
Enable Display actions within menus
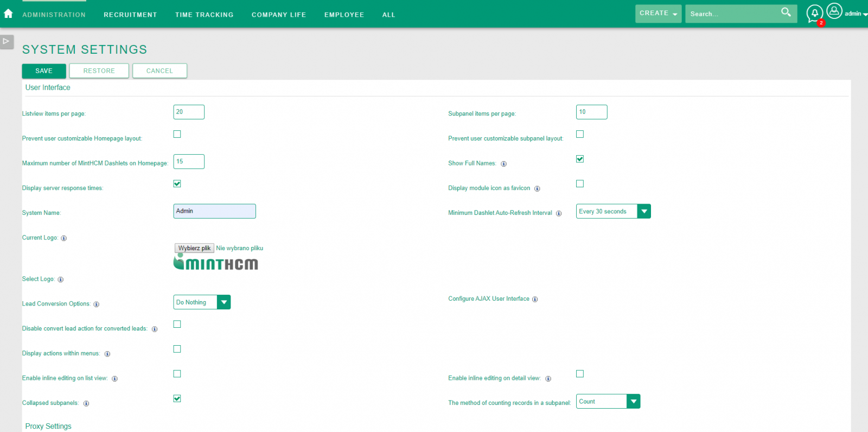click(x=177, y=349)
